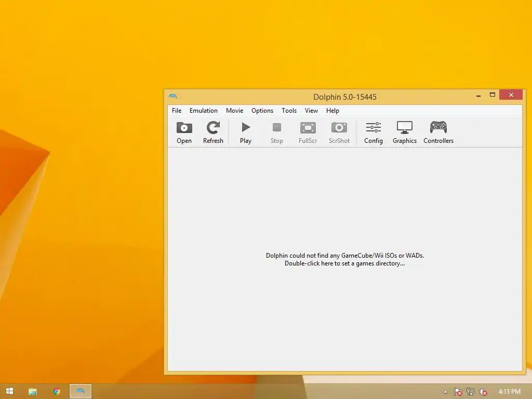Show hidden tray icons arrow
532x399 pixels.
445,392
